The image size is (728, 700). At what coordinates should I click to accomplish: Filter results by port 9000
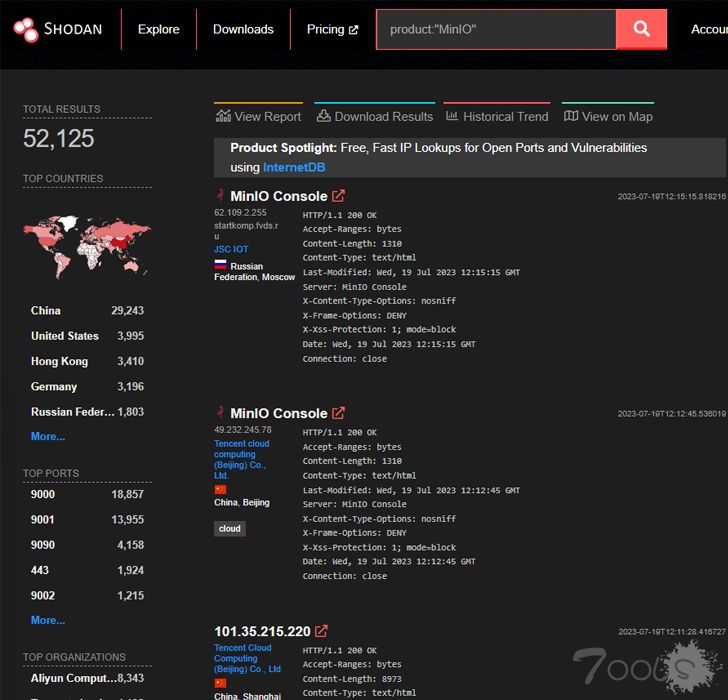(43, 494)
